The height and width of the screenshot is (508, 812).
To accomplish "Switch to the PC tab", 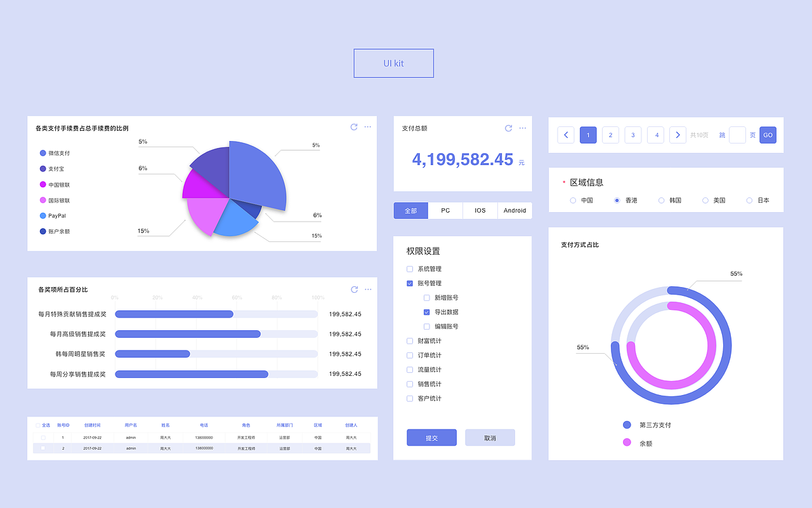I will 445,210.
